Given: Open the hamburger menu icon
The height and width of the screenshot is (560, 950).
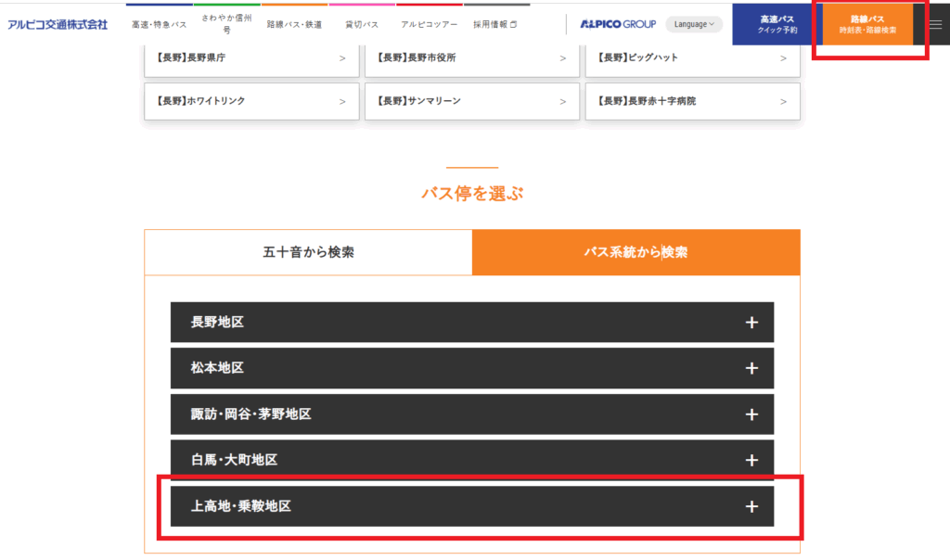Looking at the screenshot, I should [934, 24].
